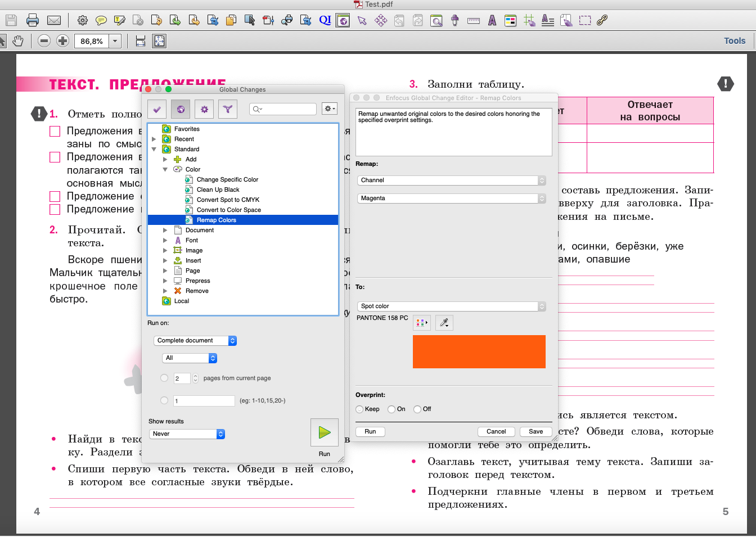Image resolution: width=756 pixels, height=537 pixels.
Task: Click the printer icon in the toolbar
Action: tap(33, 21)
